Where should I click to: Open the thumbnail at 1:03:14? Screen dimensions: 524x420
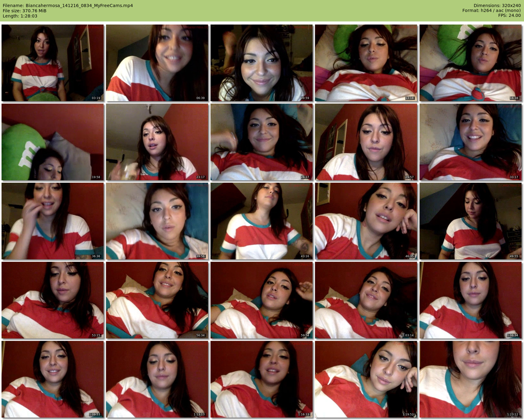366,300
